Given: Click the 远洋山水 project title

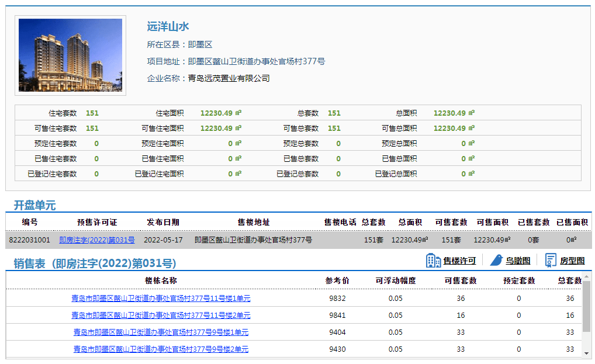Looking at the screenshot, I should point(168,26).
